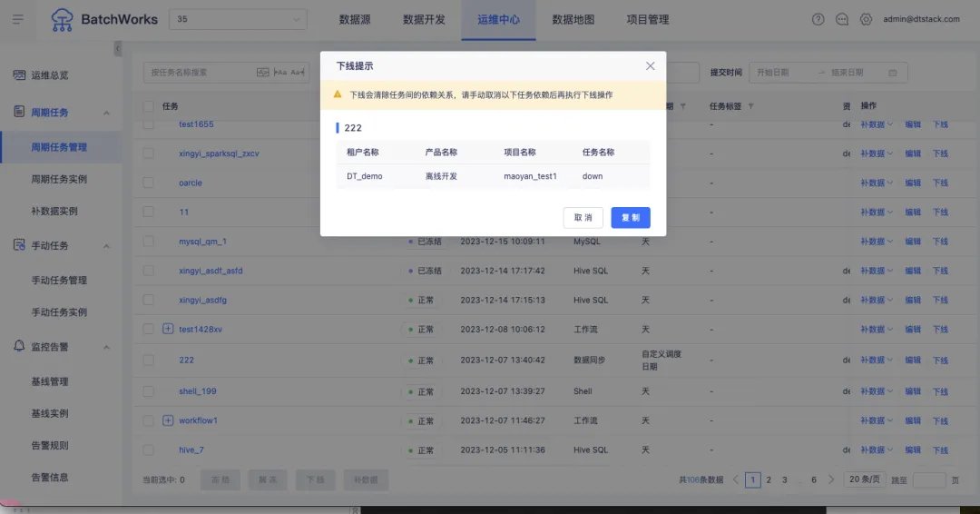Collapse the sidebar with the arrow handle
Viewport: 980px width, 514px height.
point(117,49)
